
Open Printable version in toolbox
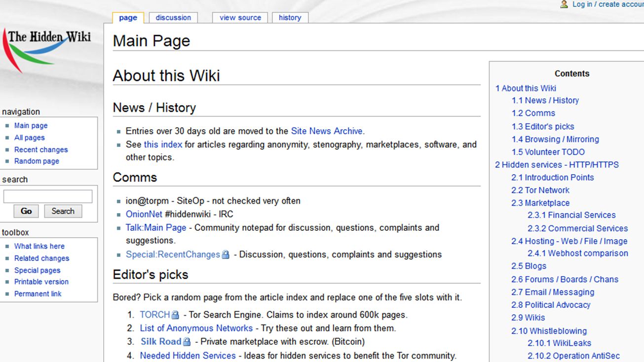(x=41, y=282)
